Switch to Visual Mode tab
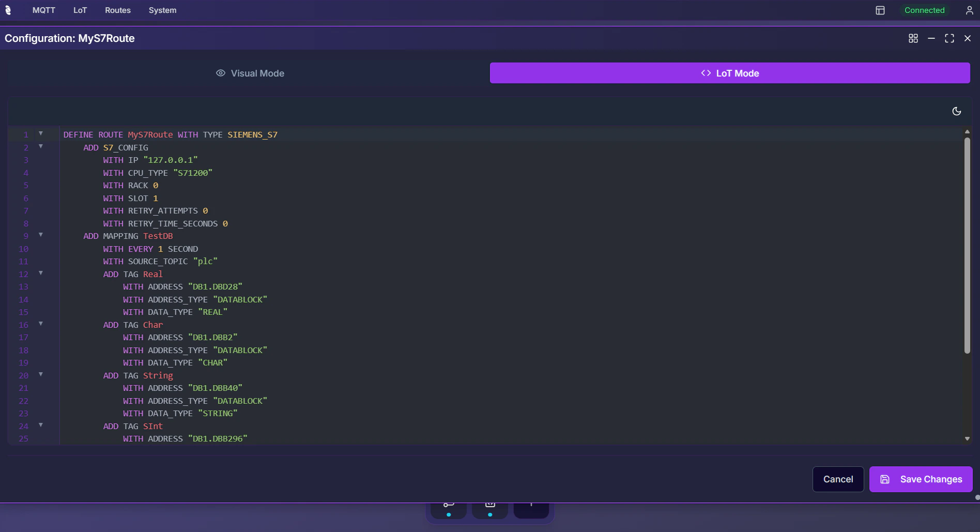Viewport: 980px width, 532px height. click(x=250, y=73)
